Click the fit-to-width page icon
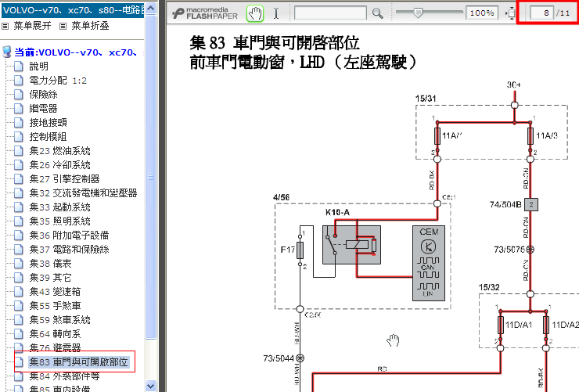Screen dimensions: 579x392 511,13
